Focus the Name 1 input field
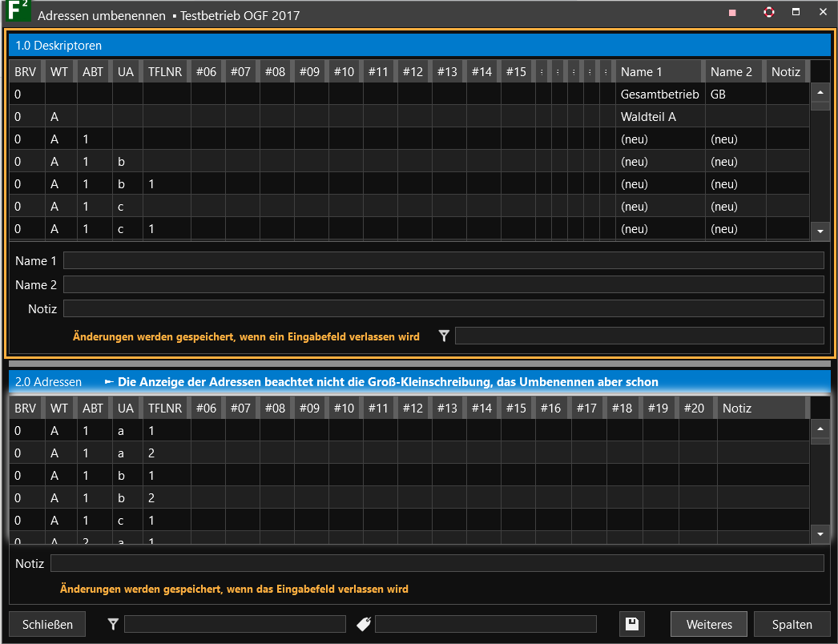Screen dimensions: 838x644 pos(443,260)
